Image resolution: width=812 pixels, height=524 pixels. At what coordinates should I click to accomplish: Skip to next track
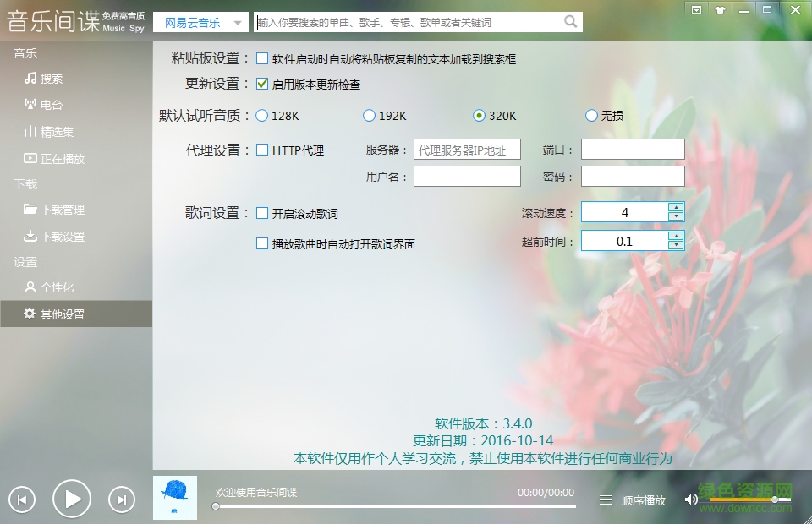coord(121,499)
